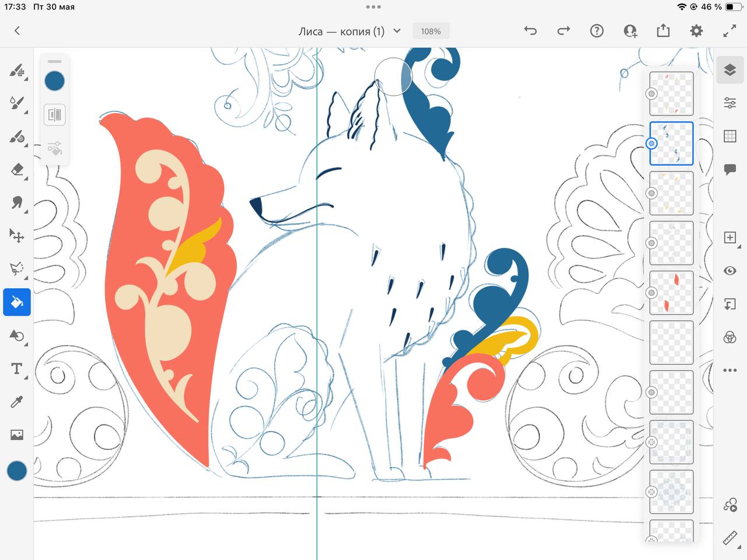Redo the last undone action

tap(563, 31)
